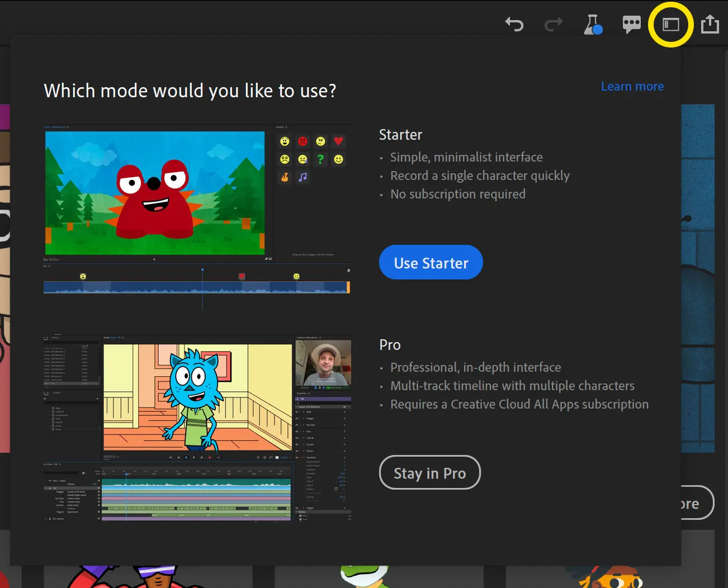Image resolution: width=728 pixels, height=588 pixels.
Task: Click the orange flame trigger icon
Action: [285, 177]
